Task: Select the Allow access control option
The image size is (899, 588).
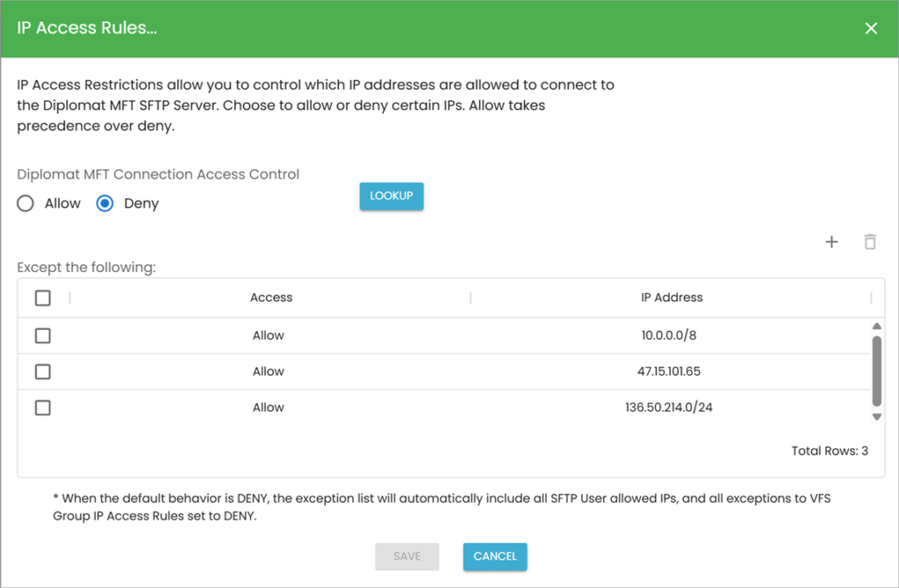Action: coord(25,203)
